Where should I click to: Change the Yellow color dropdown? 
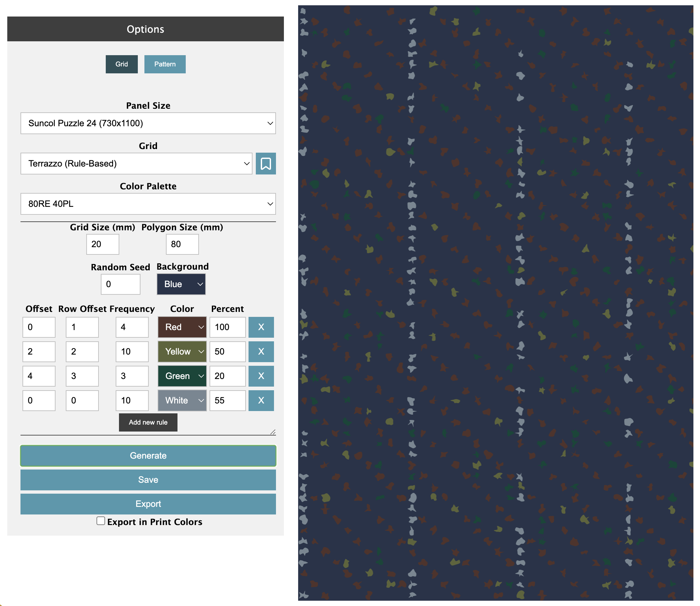coord(182,351)
